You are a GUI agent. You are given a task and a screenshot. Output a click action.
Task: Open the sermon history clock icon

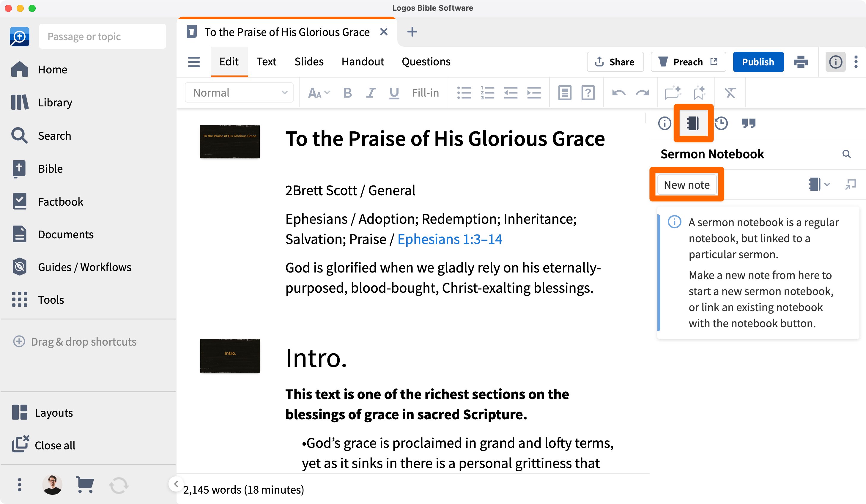tap(721, 123)
